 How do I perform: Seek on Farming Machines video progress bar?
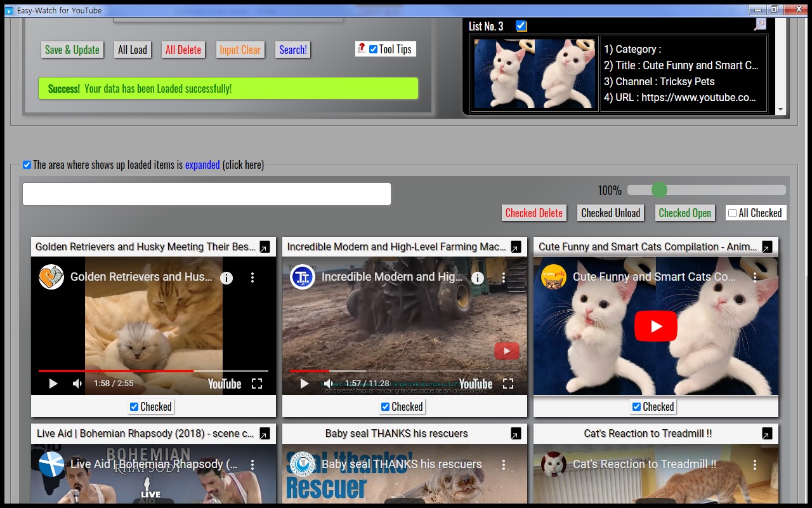pyautogui.click(x=405, y=371)
